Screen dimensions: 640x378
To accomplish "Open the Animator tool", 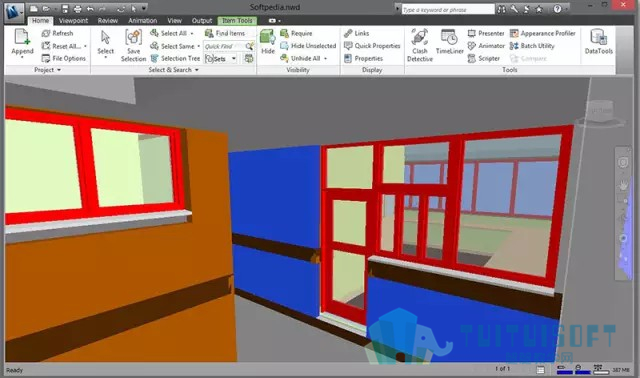I will click(486, 46).
